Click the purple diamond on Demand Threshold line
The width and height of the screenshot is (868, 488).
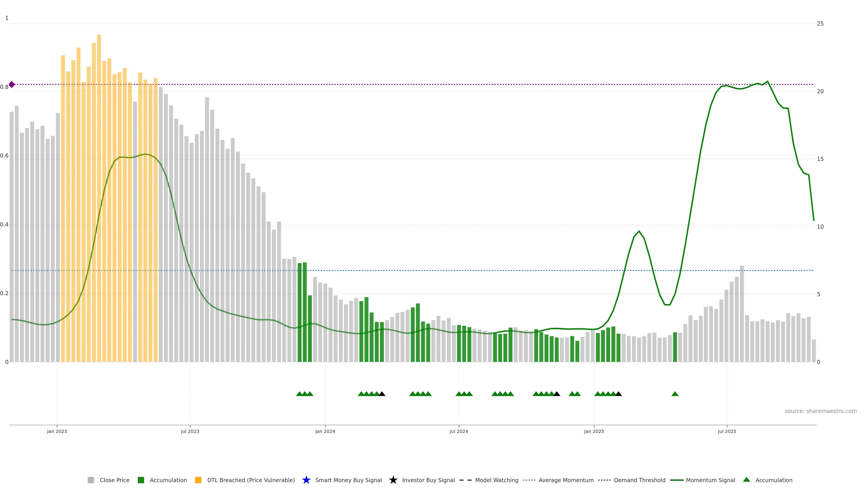click(x=12, y=84)
